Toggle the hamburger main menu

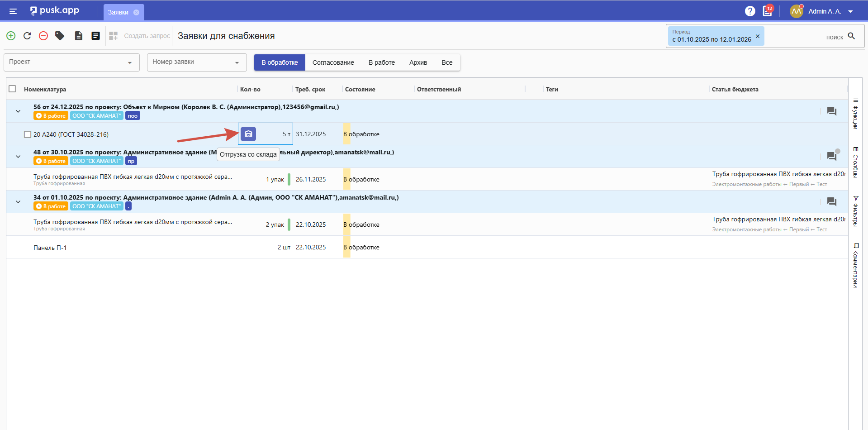point(13,11)
